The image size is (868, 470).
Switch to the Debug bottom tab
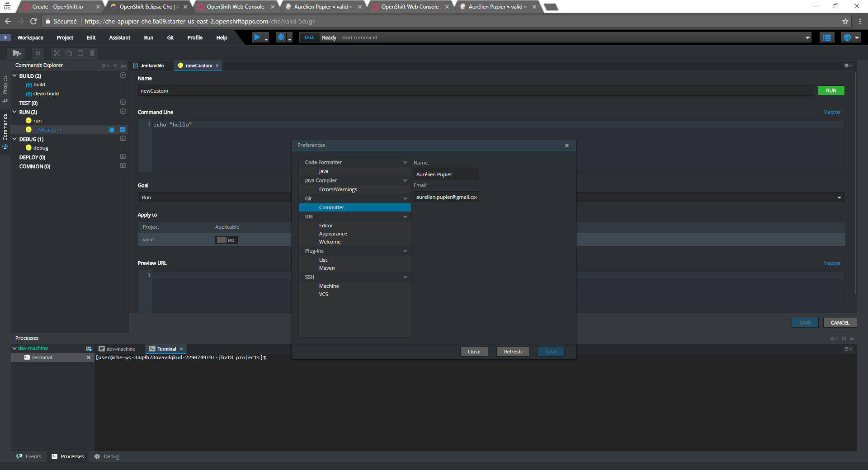[107, 456]
